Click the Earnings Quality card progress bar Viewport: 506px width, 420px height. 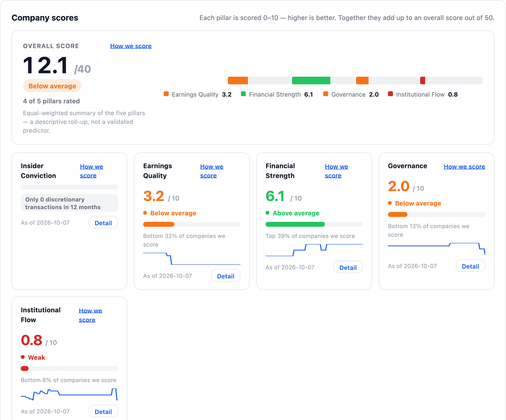pyautogui.click(x=192, y=224)
